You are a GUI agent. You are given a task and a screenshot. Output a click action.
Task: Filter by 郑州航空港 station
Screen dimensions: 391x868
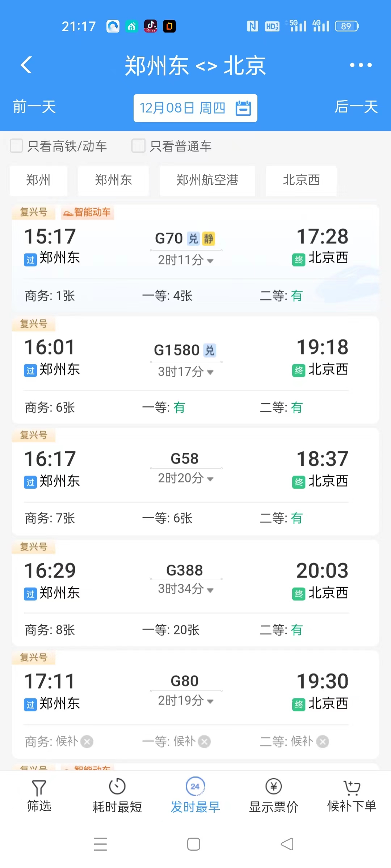point(207,180)
